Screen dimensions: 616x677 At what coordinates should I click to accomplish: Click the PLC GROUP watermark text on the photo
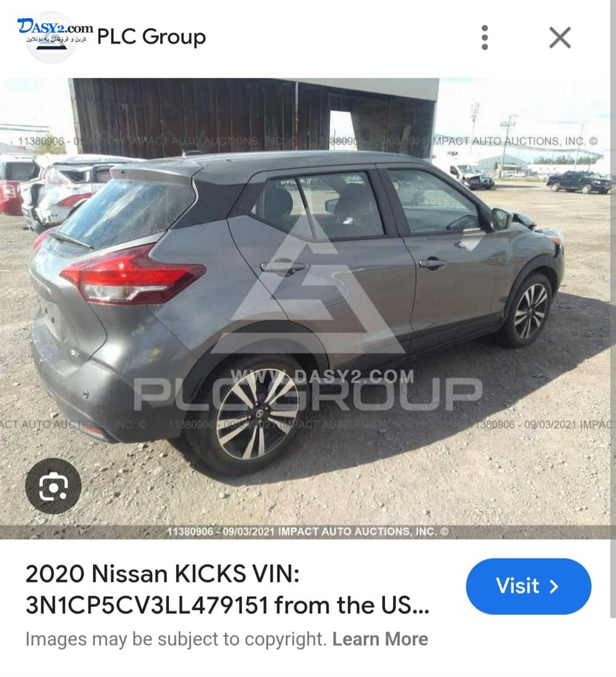pyautogui.click(x=308, y=395)
